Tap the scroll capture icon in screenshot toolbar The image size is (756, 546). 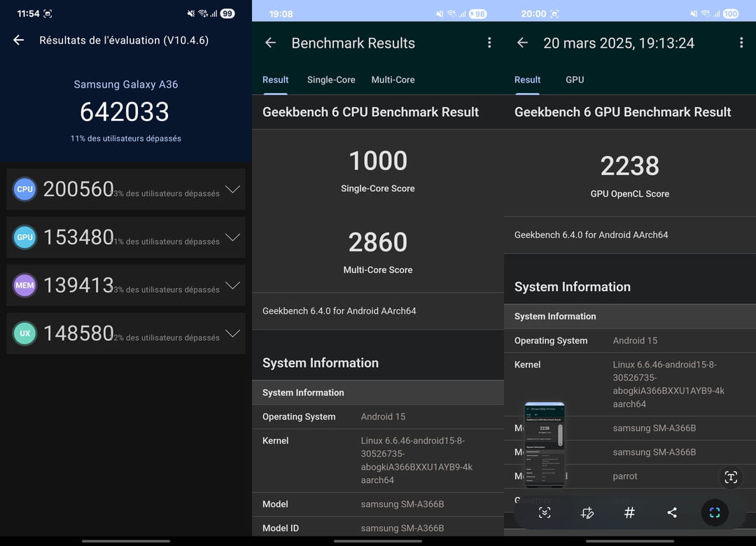[545, 512]
